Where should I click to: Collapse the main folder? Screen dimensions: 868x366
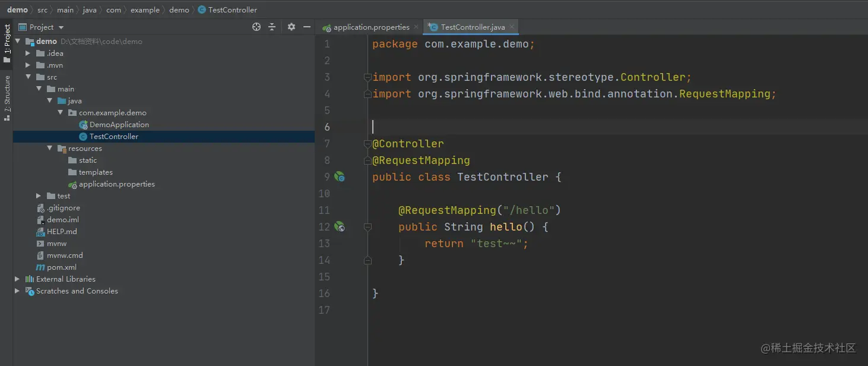click(x=39, y=89)
